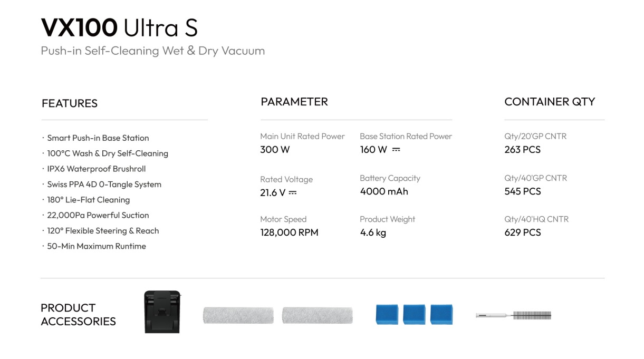644x359 pixels.
Task: Click the middle blue filter sponge
Action: coord(414,314)
